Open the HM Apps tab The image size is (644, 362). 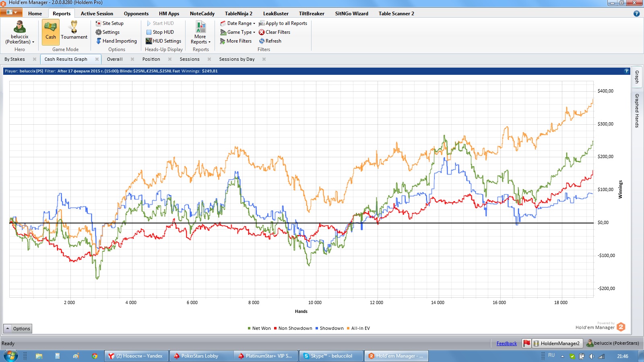(169, 13)
